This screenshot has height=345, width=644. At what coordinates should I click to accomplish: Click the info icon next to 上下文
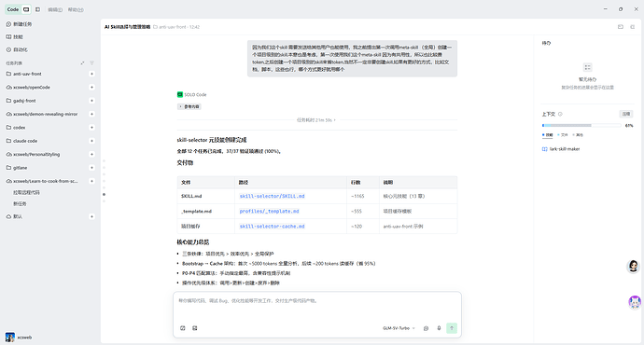pyautogui.click(x=560, y=114)
